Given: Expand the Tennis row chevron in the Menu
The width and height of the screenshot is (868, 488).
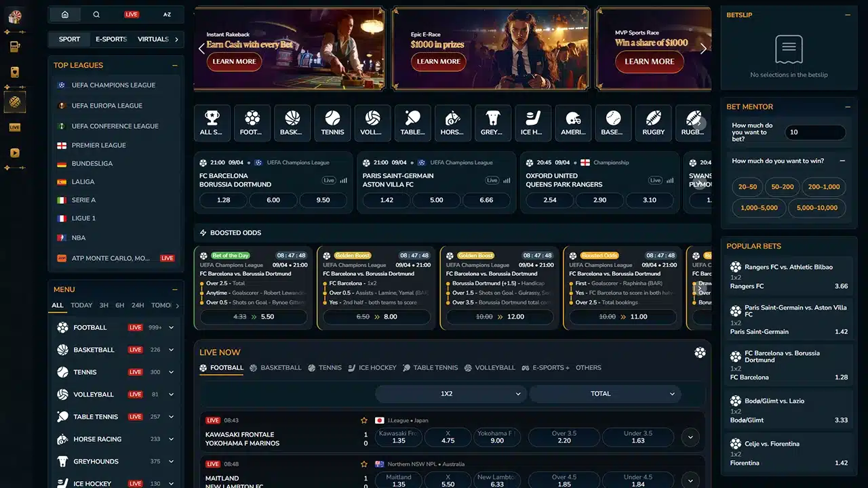Looking at the screenshot, I should click(171, 372).
